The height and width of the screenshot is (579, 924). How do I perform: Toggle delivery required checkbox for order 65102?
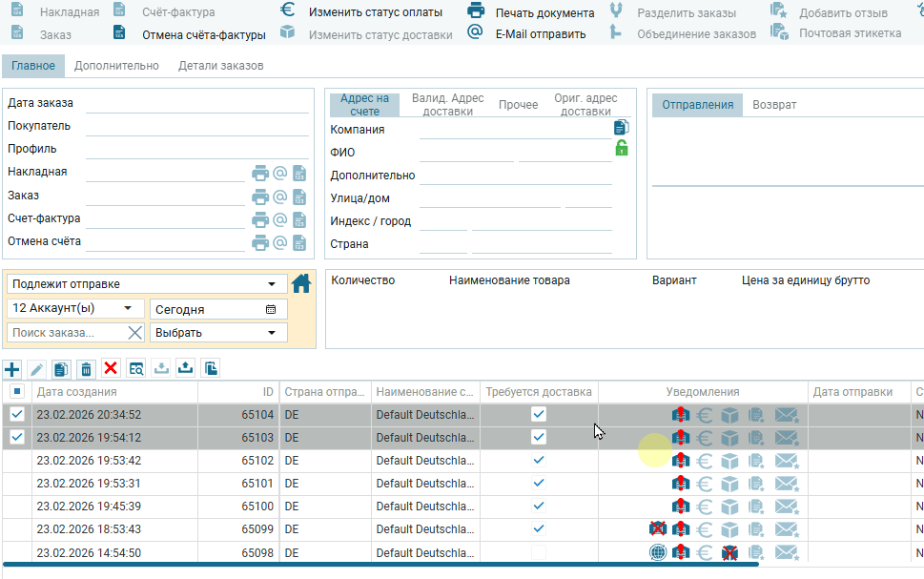[539, 460]
